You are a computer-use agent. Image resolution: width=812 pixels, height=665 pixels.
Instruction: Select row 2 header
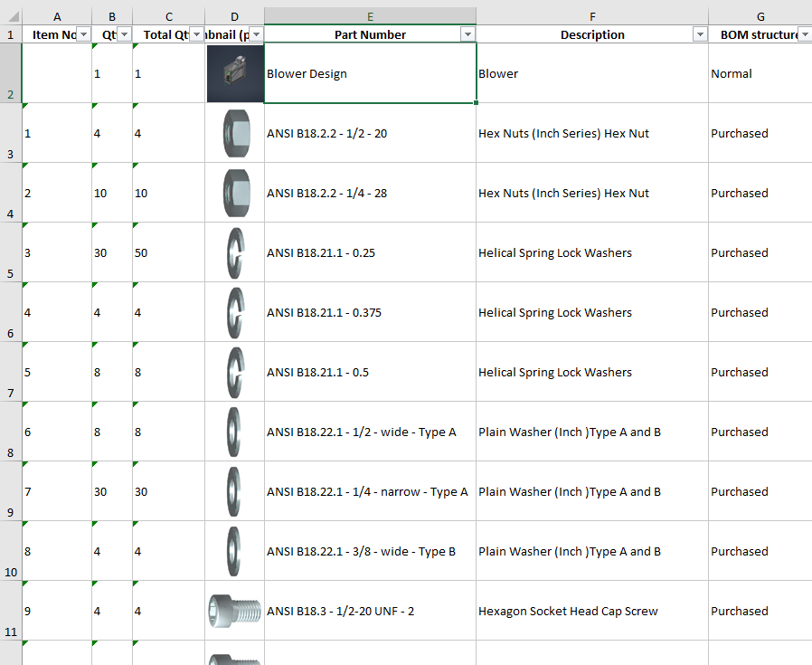[x=10, y=73]
